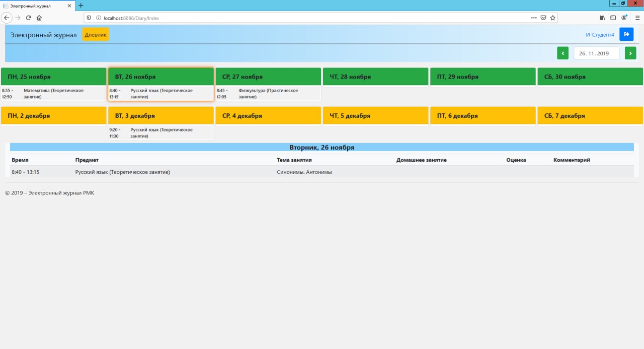Reload the page using the refresh icon
The height and width of the screenshot is (349, 644).
(29, 18)
